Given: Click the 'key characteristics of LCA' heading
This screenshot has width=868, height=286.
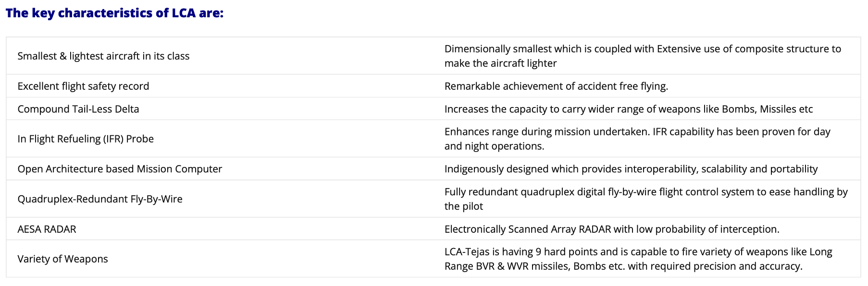Looking at the screenshot, I should pyautogui.click(x=114, y=13).
